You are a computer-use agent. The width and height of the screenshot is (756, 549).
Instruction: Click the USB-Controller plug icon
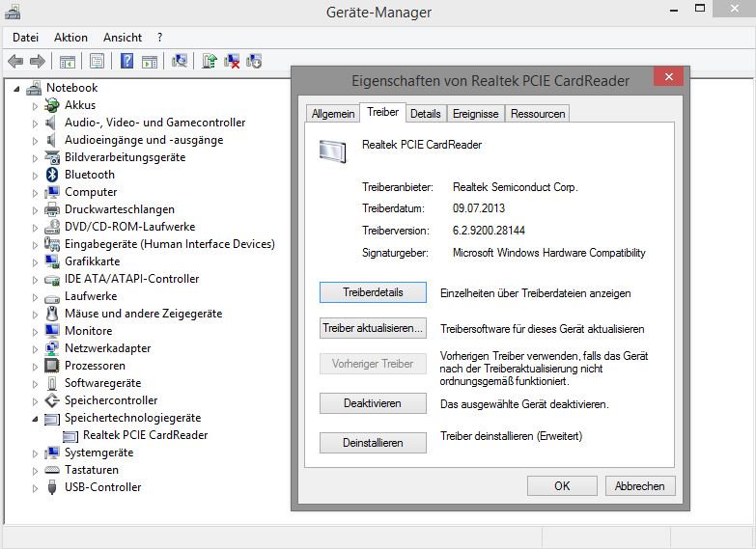click(x=51, y=487)
